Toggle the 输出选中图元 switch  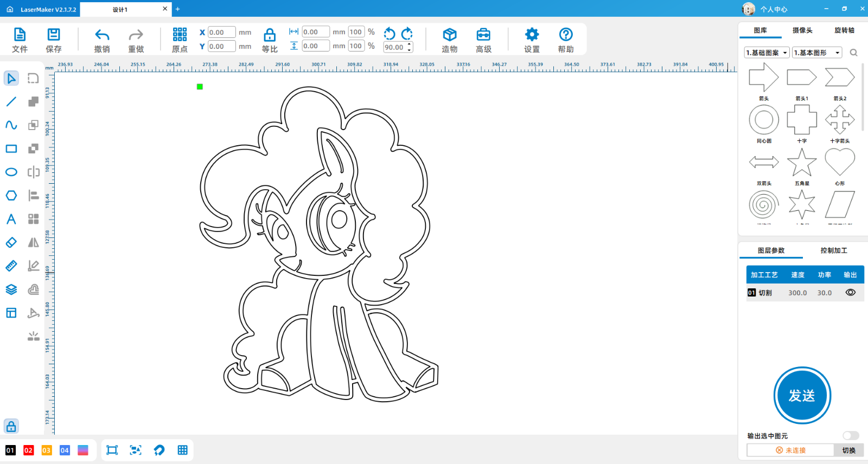[x=850, y=436]
